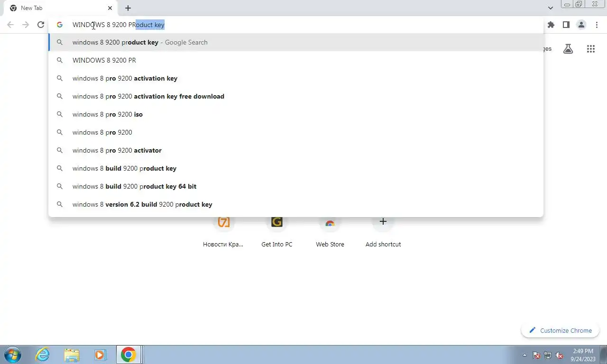Open the taskbar clock and date
The image size is (607, 364).
pos(583,355)
